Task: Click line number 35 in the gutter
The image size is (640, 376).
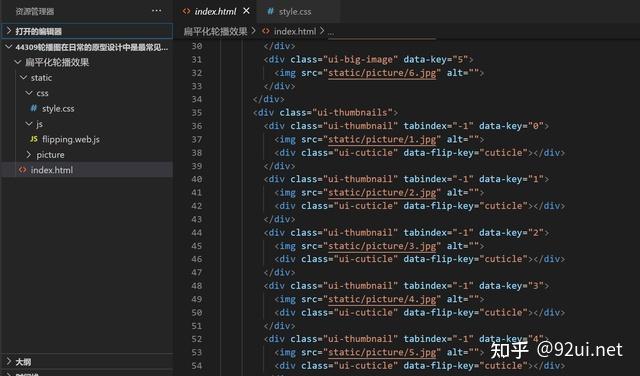Action: pos(197,113)
